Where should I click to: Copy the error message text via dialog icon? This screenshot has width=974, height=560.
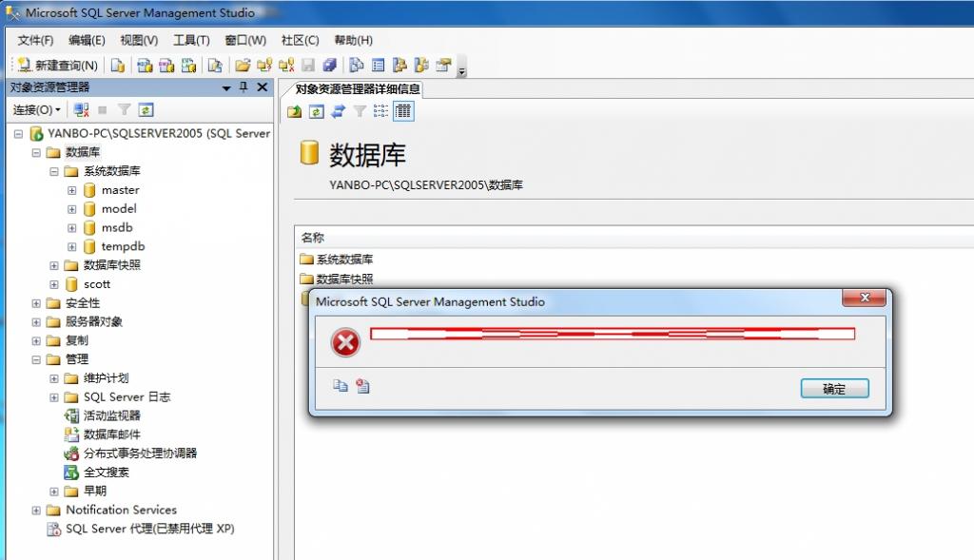point(340,386)
